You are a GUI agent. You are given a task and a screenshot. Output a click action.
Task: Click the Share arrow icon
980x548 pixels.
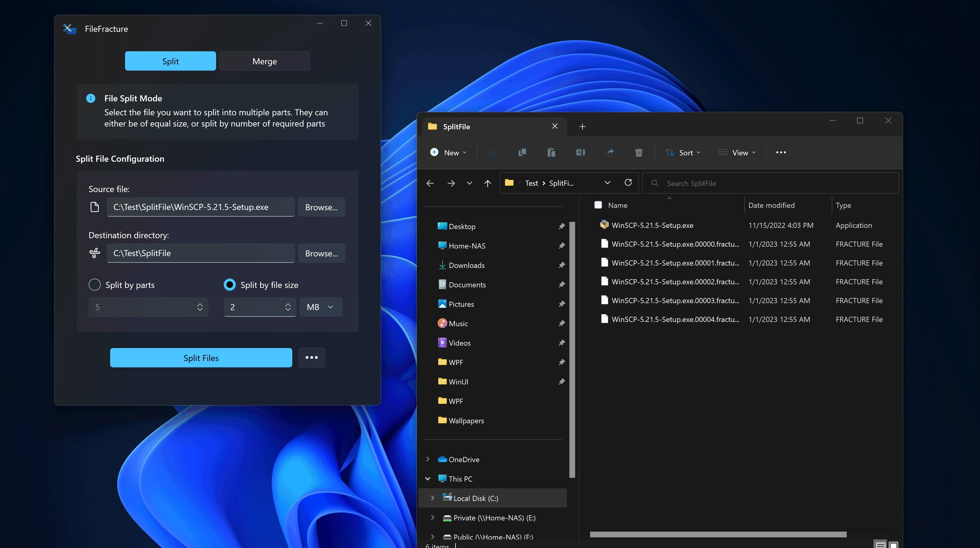610,153
